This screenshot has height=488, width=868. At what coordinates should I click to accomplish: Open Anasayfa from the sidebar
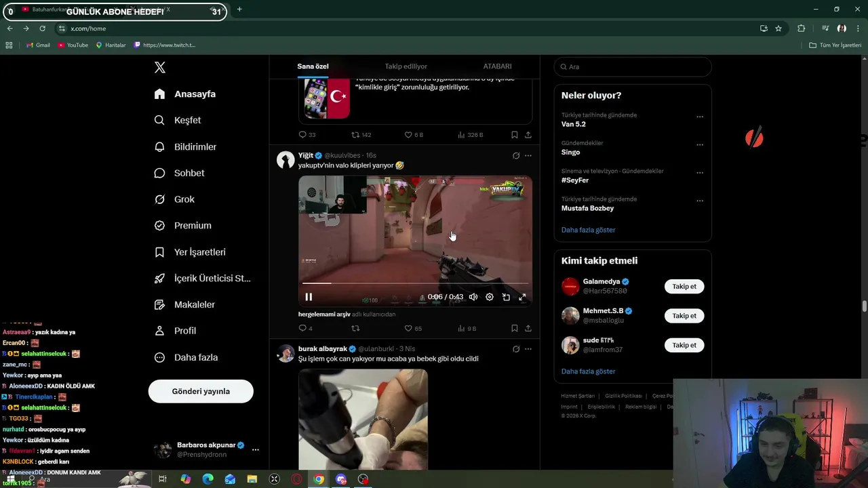click(184, 94)
